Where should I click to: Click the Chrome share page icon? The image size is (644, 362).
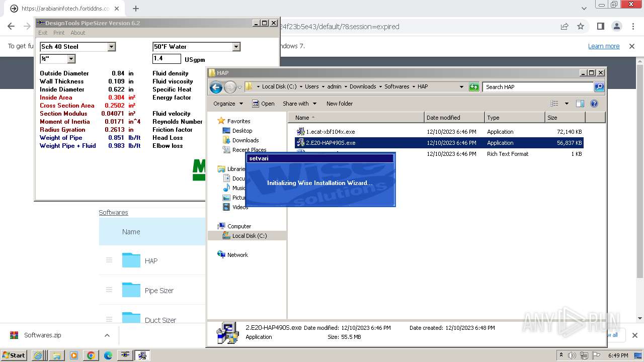pos(564,27)
